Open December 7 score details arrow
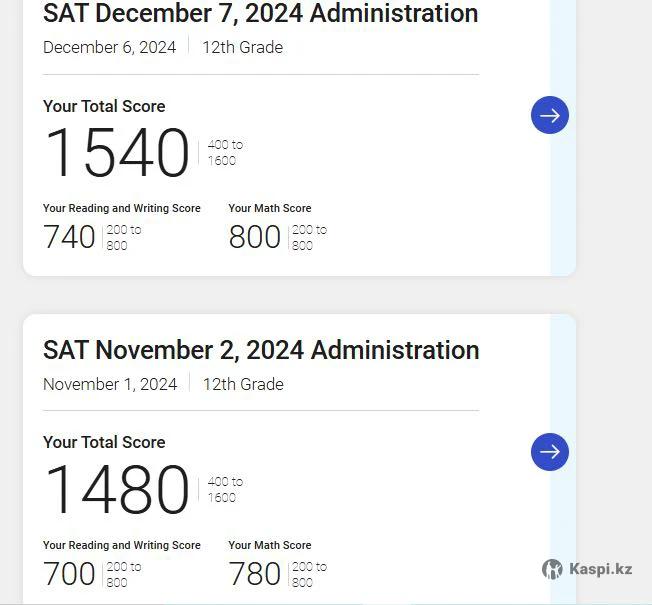Viewport: 652px width, 605px height. coord(550,115)
